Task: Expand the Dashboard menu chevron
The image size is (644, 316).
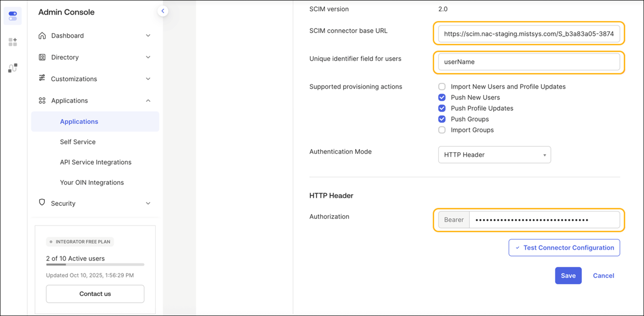Action: click(x=148, y=36)
